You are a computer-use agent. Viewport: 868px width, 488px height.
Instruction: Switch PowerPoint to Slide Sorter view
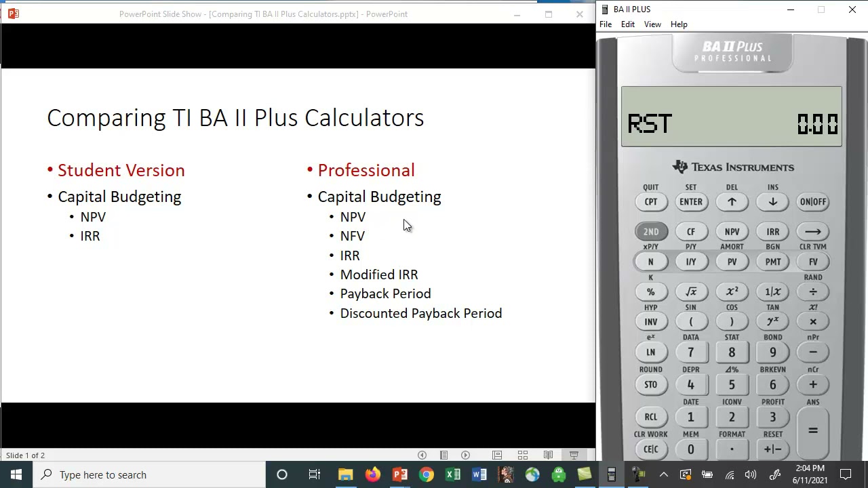[523, 455]
